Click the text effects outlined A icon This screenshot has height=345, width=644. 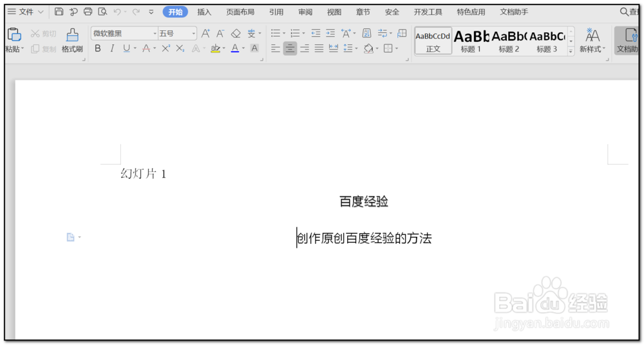pyautogui.click(x=196, y=48)
